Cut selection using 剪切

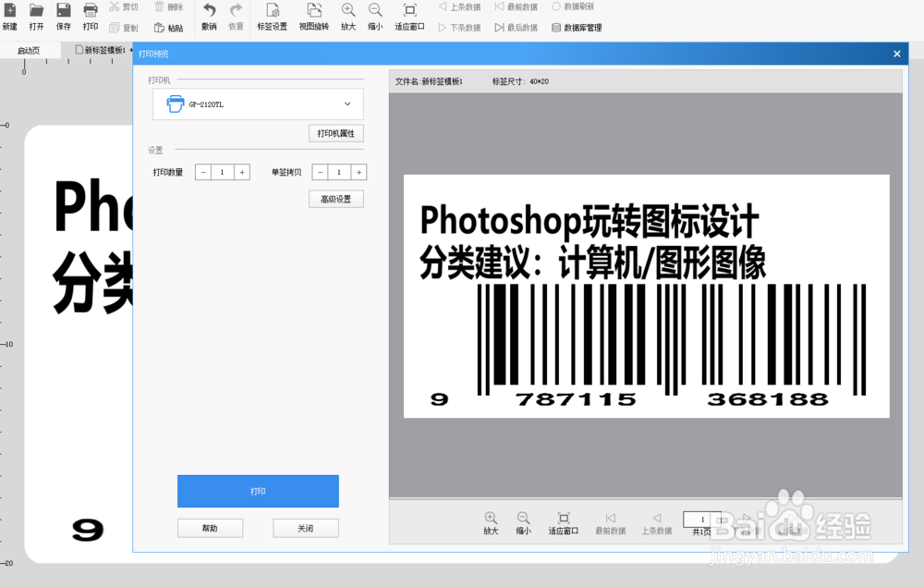(124, 7)
